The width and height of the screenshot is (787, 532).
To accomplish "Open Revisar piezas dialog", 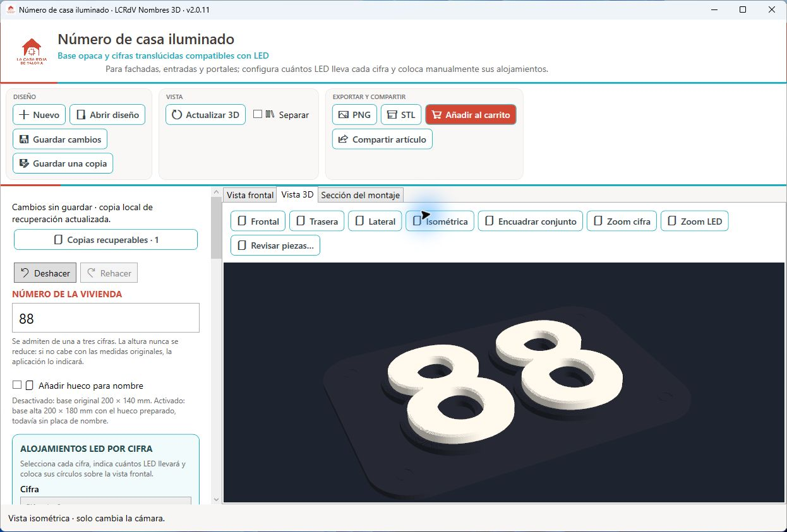I will [x=275, y=245].
